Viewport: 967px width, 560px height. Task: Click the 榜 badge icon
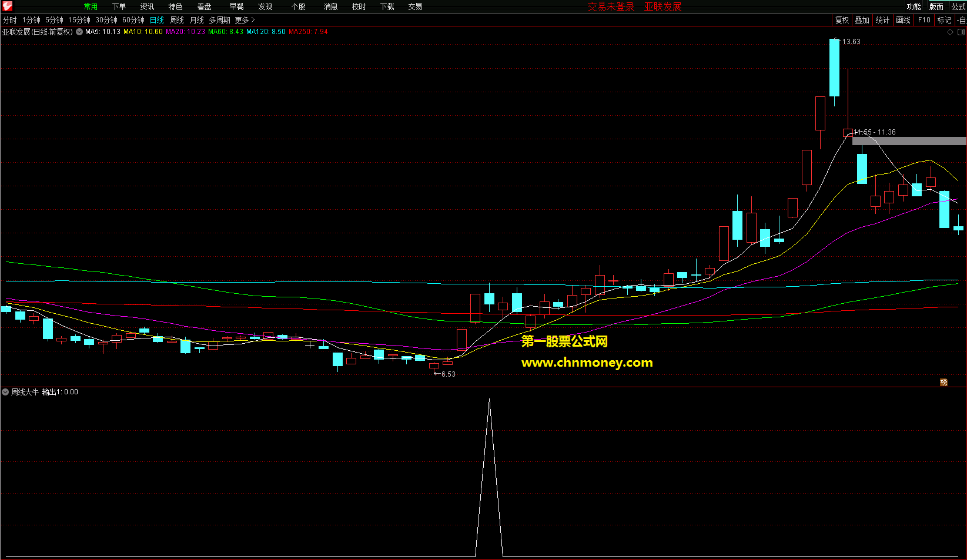[944, 382]
